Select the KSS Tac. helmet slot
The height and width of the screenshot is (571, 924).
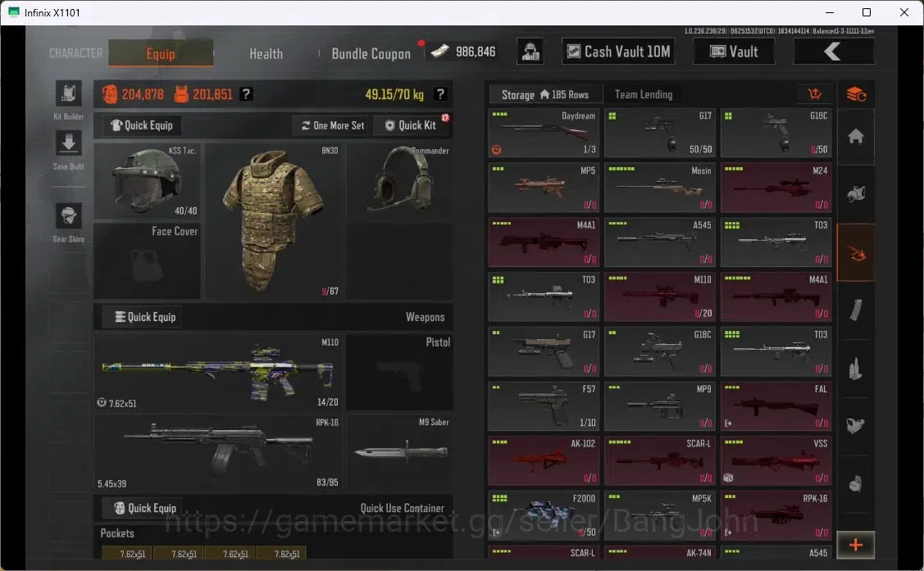147,181
